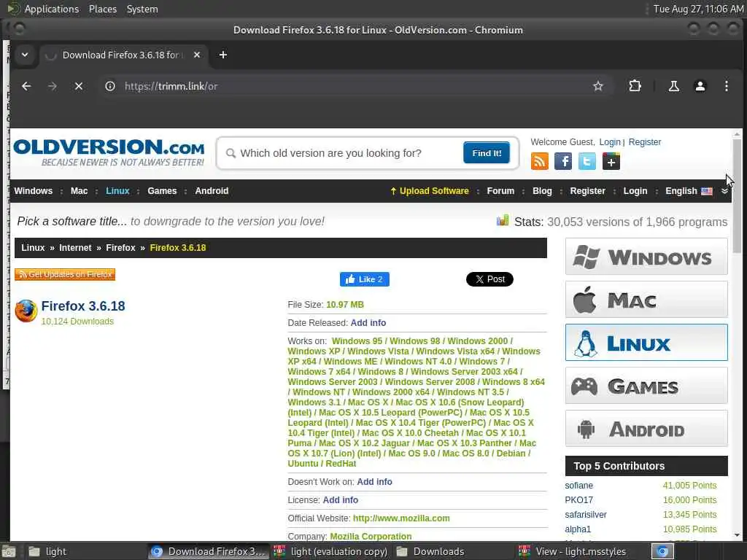Open the tab search dropdown arrow
This screenshot has width=747, height=560.
click(25, 55)
